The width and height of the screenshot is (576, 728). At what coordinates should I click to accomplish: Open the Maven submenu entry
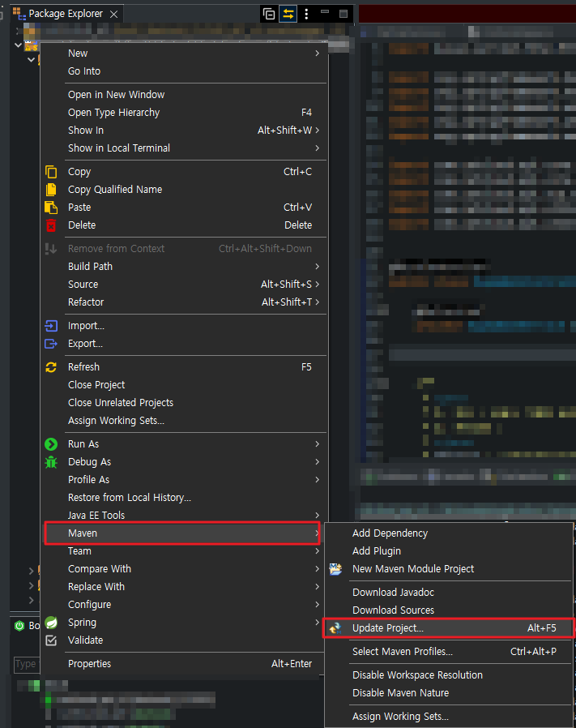point(182,533)
